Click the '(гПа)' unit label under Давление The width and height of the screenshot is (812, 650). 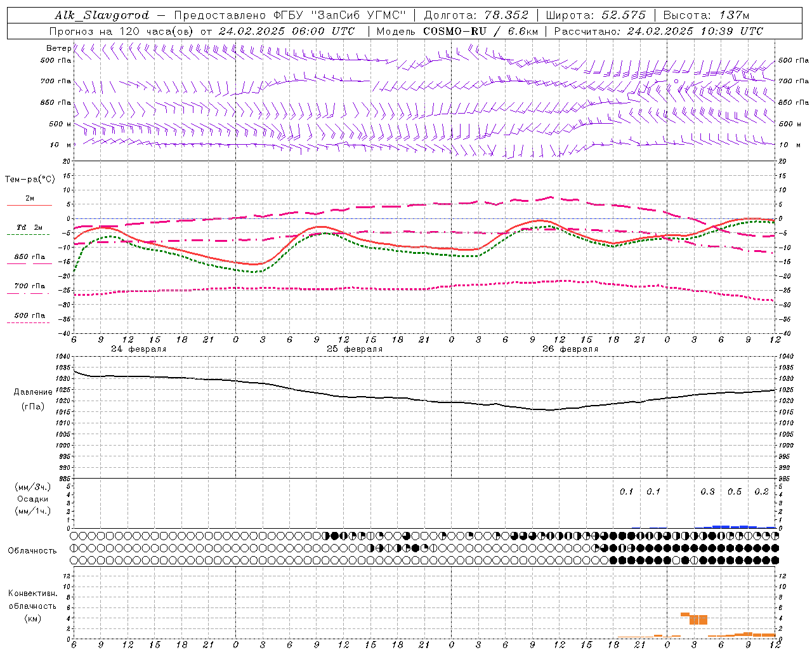pos(33,406)
